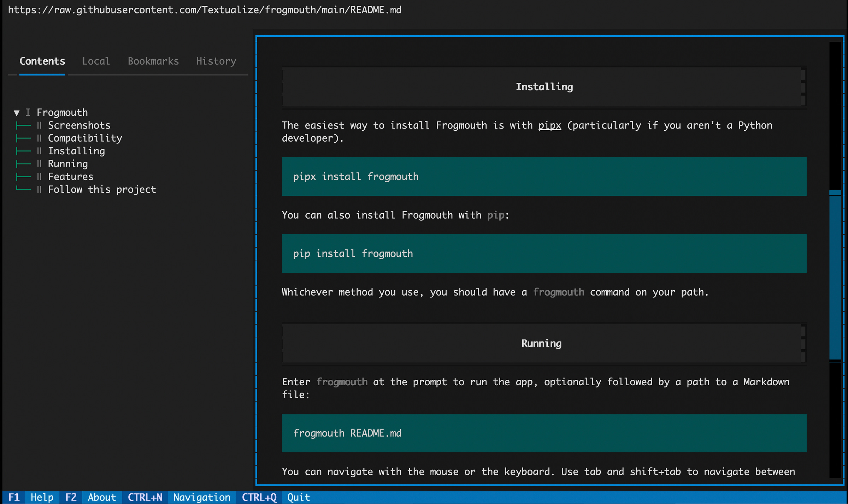Activate the Contents tab
The height and width of the screenshot is (504, 848).
(x=42, y=61)
